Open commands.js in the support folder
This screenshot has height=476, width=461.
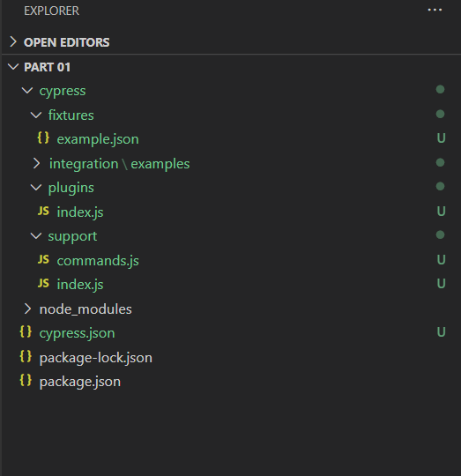coord(98,261)
